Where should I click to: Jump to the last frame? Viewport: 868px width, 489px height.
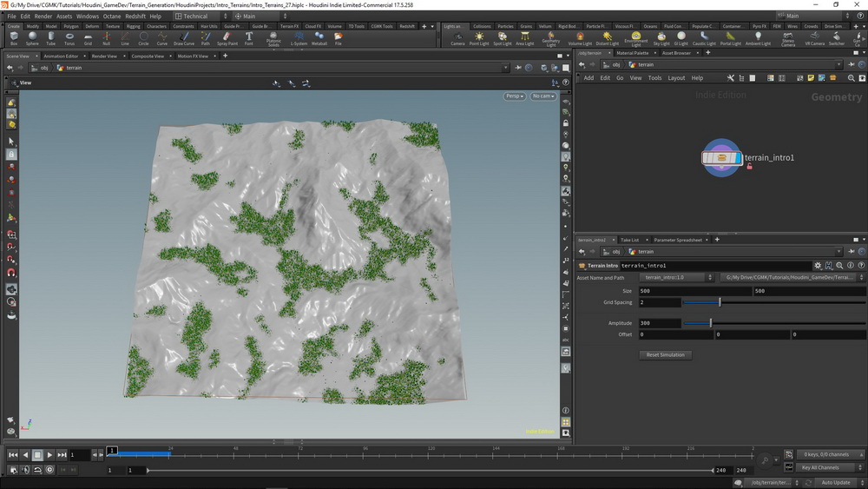pos(62,454)
